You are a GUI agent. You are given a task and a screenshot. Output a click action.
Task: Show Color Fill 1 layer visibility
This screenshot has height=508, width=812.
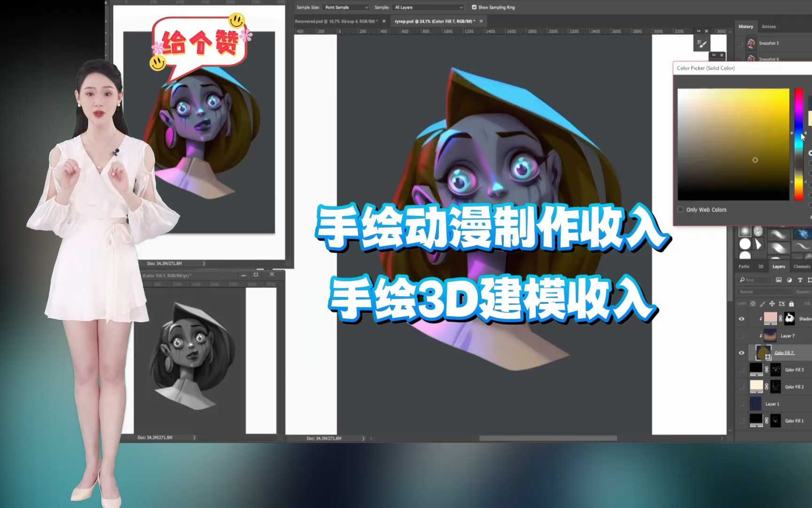tap(742, 421)
